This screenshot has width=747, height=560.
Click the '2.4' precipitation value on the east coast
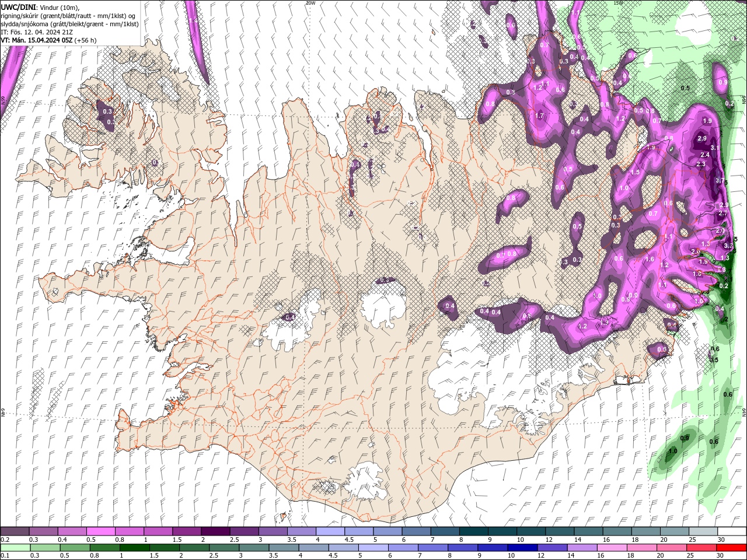pyautogui.click(x=705, y=155)
